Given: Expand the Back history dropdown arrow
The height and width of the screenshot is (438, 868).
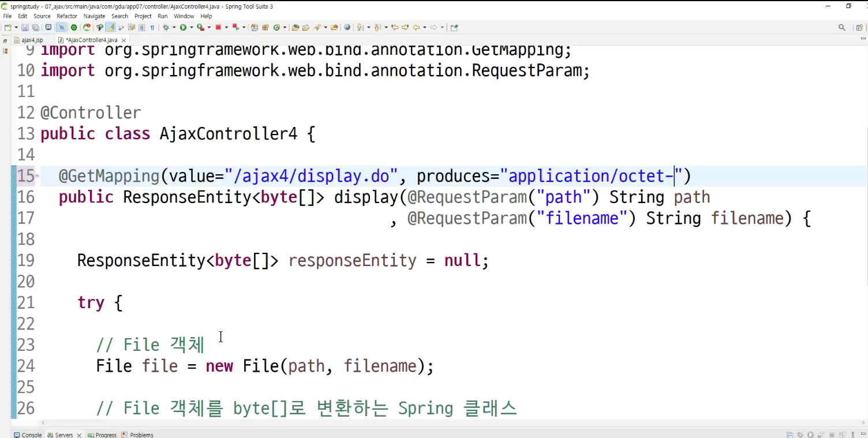Looking at the screenshot, I should (425, 27).
